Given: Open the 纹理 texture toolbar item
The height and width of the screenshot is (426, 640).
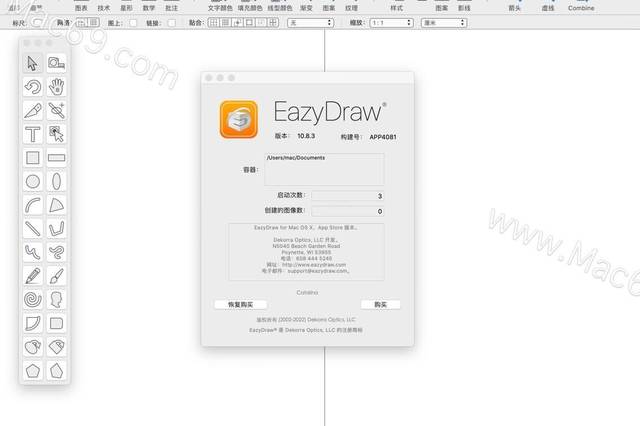Looking at the screenshot, I should (x=351, y=6).
